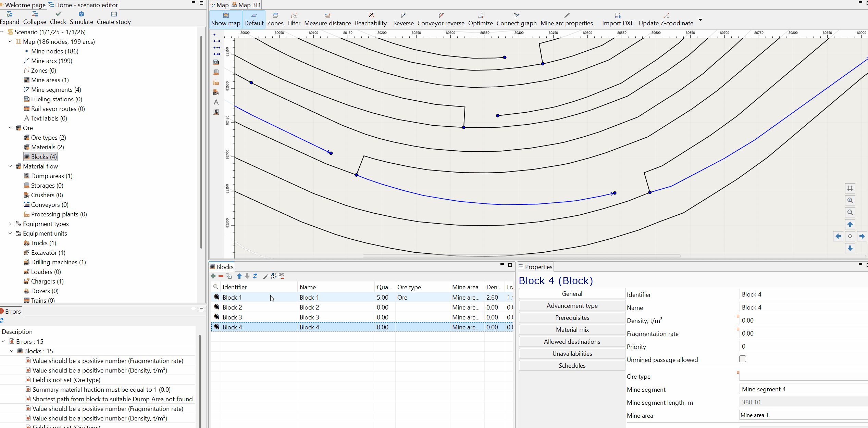Collapse the Blocks : 15 errors node
The height and width of the screenshot is (428, 868).
(12, 351)
